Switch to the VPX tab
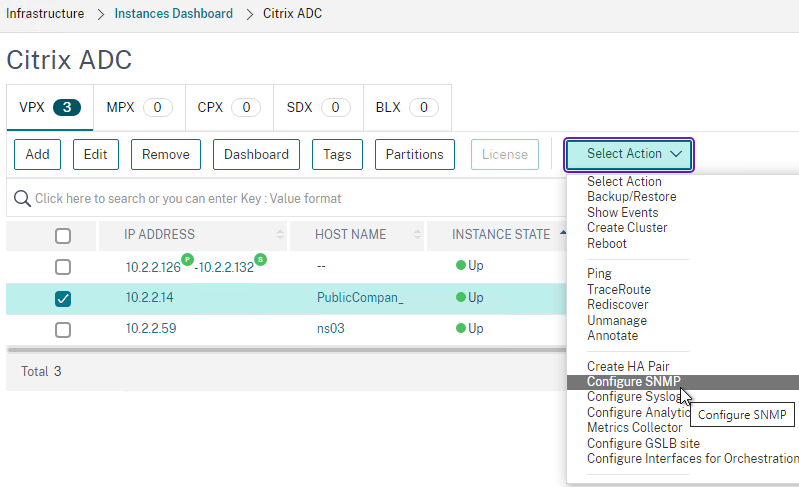Image resolution: width=799 pixels, height=487 pixels. point(50,107)
